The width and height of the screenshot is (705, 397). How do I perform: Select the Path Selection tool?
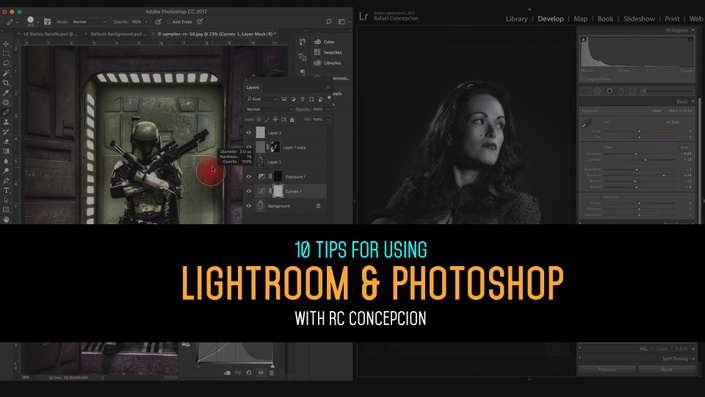[x=6, y=200]
